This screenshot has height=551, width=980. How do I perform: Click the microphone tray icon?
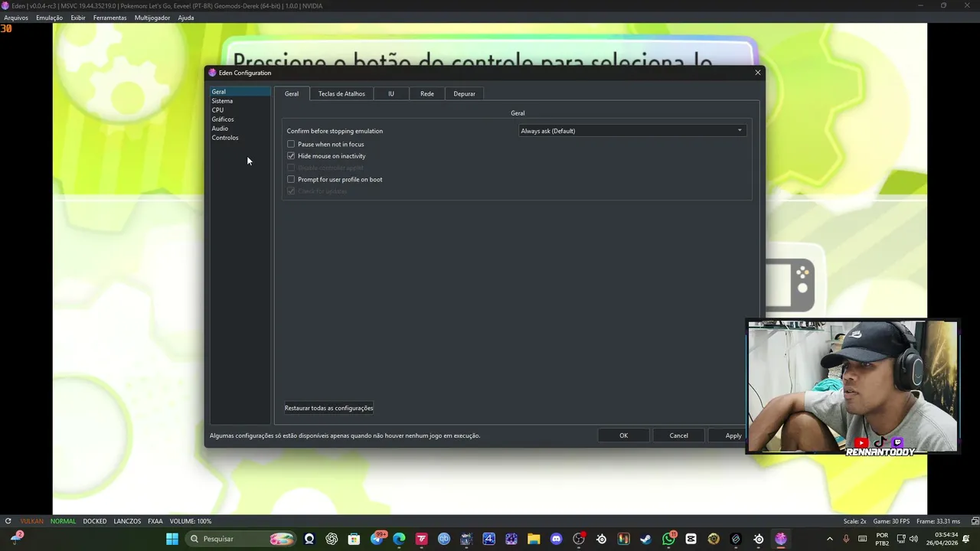(x=846, y=539)
